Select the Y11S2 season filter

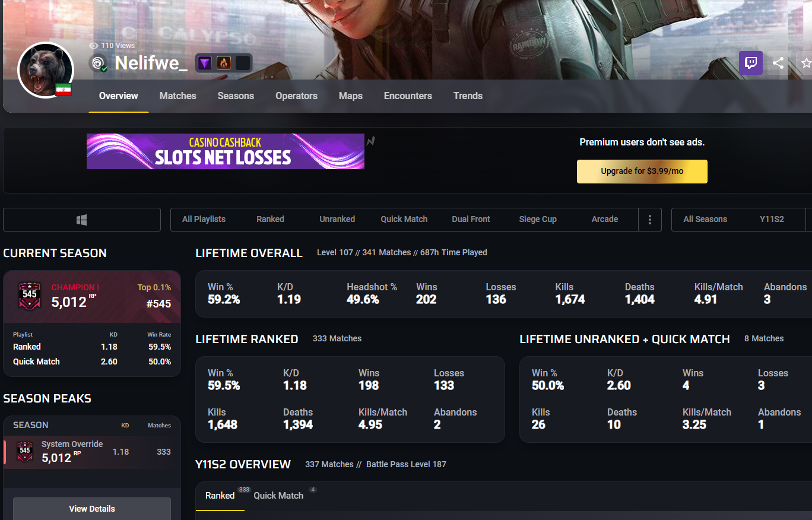pyautogui.click(x=772, y=219)
